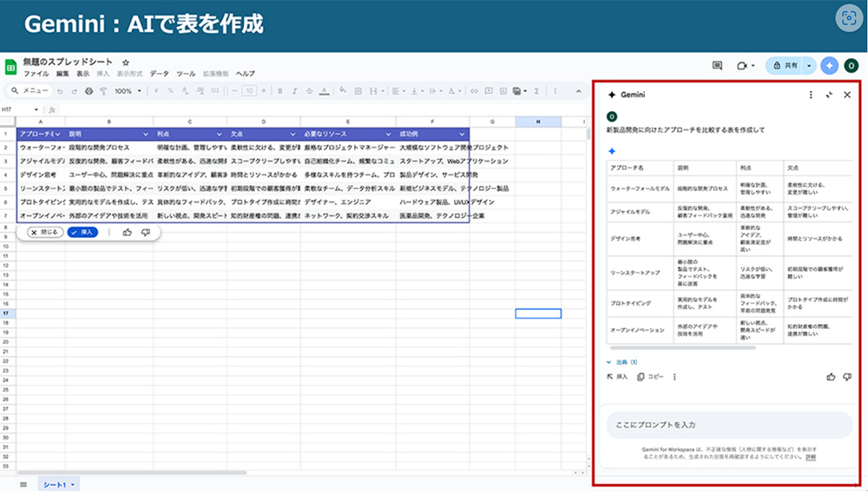Viewport: 868px width, 495px height.
Task: Open the filter views dropdown
Action: (519, 91)
